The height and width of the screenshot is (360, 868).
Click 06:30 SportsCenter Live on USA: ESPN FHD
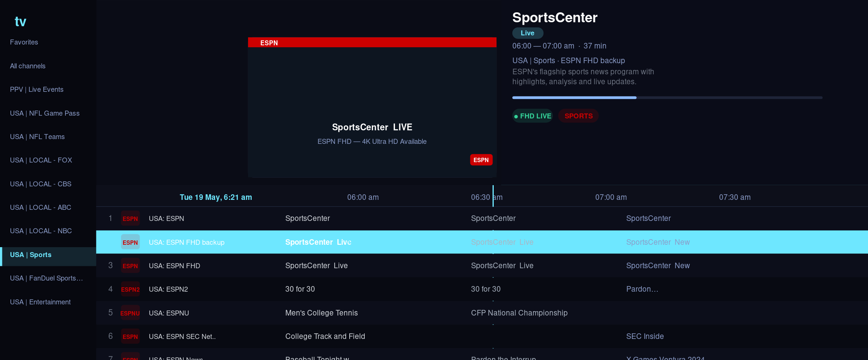(502, 265)
